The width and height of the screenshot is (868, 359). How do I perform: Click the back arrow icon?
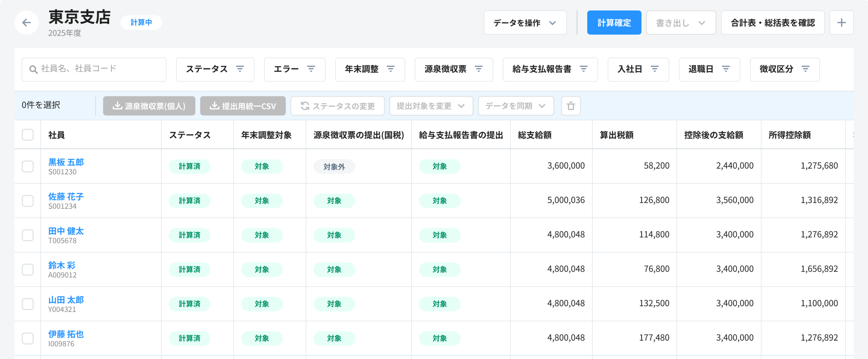point(26,23)
